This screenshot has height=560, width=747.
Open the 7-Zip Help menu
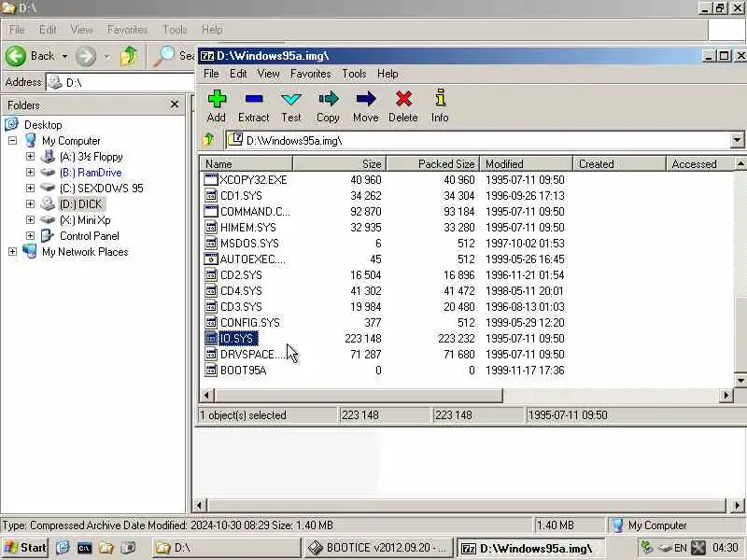point(388,74)
